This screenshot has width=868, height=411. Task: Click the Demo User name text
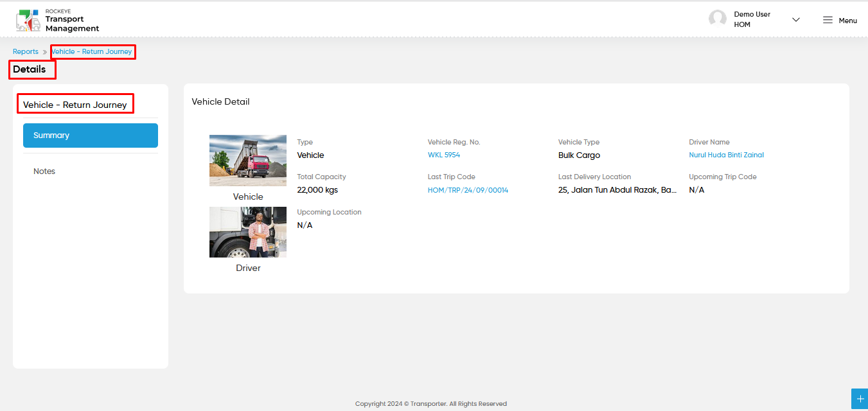(752, 14)
